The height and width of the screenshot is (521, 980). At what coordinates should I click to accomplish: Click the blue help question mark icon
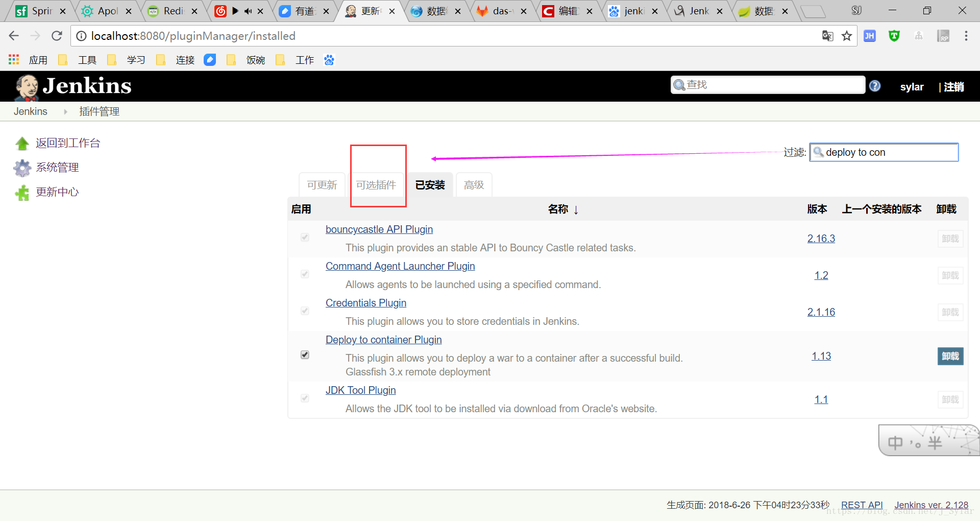point(875,86)
